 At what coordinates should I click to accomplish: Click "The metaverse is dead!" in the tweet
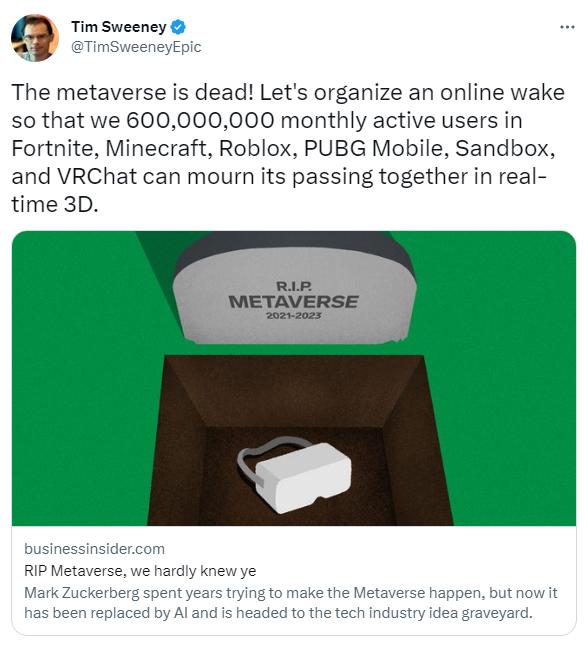pos(133,92)
